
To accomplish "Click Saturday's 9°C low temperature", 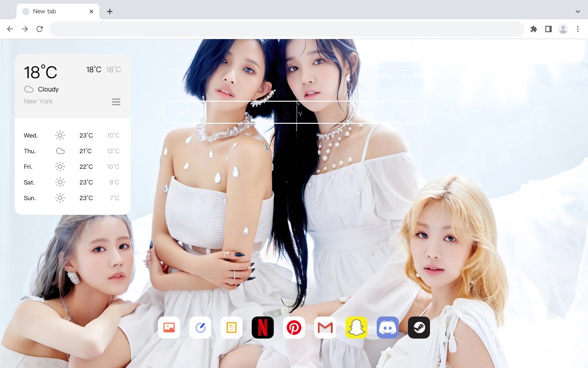I will [114, 182].
